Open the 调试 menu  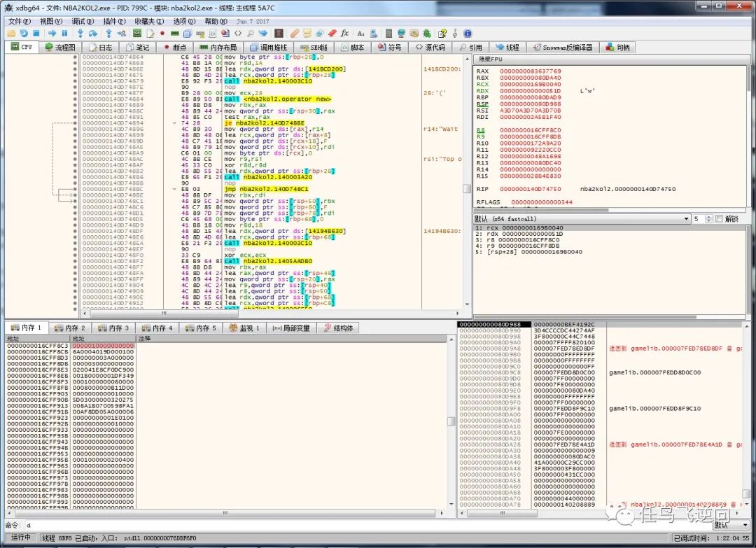(x=82, y=22)
